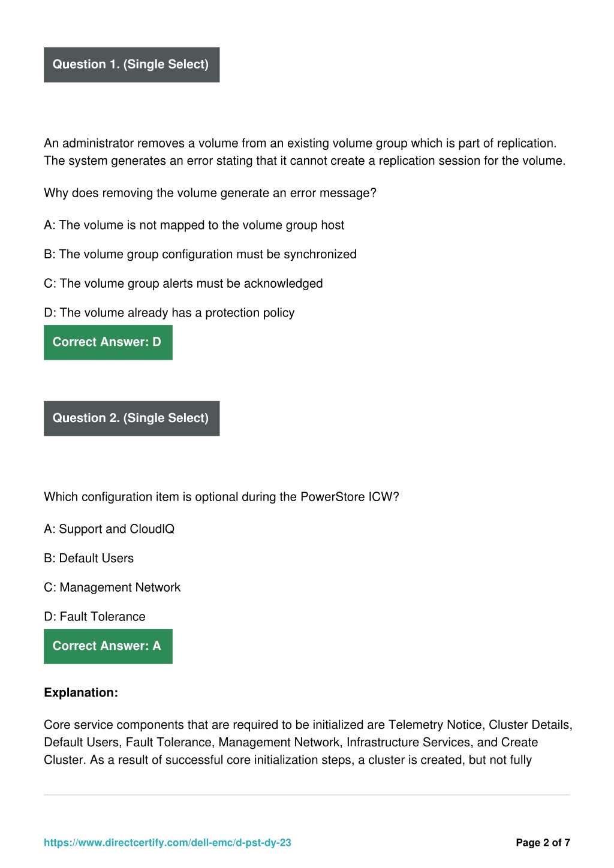The image size is (614, 868).
Task: Click the Question 2 (Single Select) header
Action: (x=131, y=418)
